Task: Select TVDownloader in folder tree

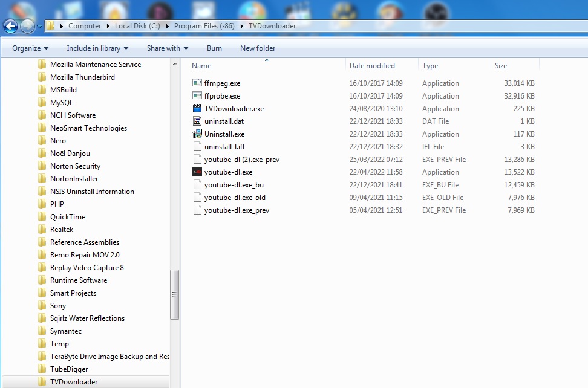Action: 74,382
